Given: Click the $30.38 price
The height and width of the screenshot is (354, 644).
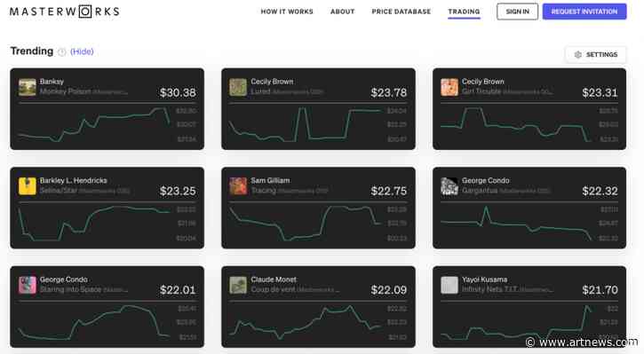Looking at the screenshot, I should click(178, 92).
